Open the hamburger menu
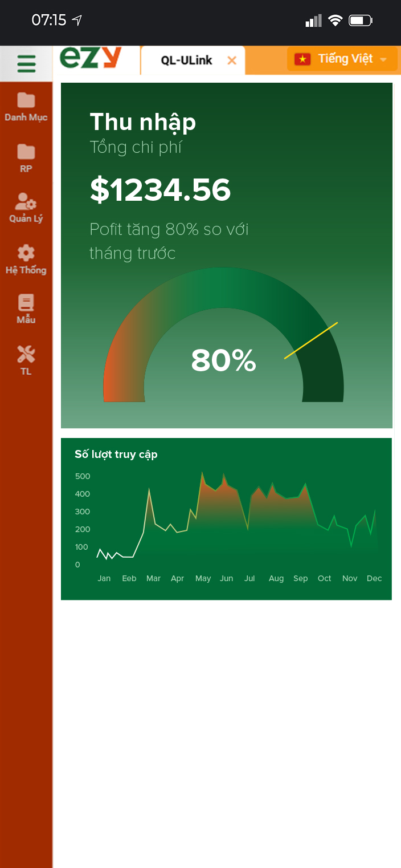The image size is (401, 868). [26, 63]
